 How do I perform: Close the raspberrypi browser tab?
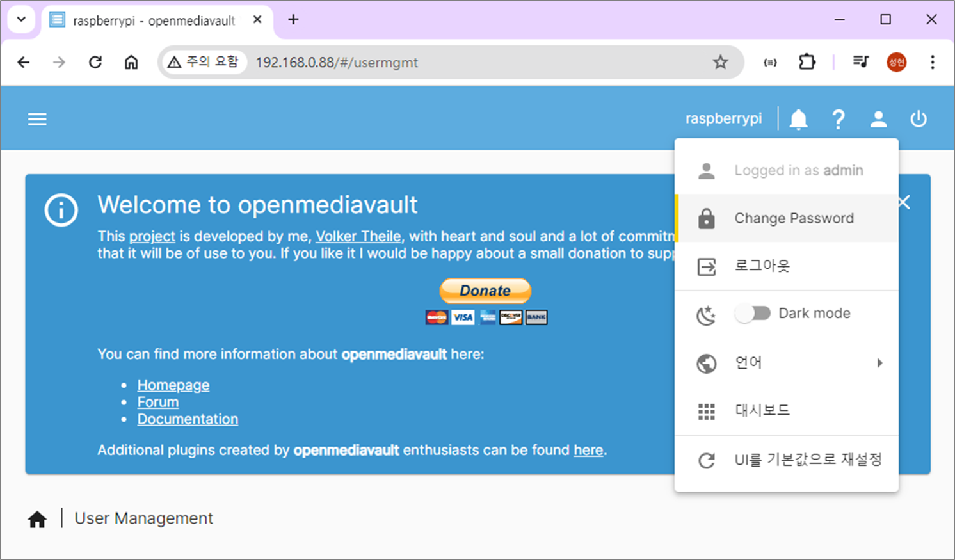tap(257, 20)
